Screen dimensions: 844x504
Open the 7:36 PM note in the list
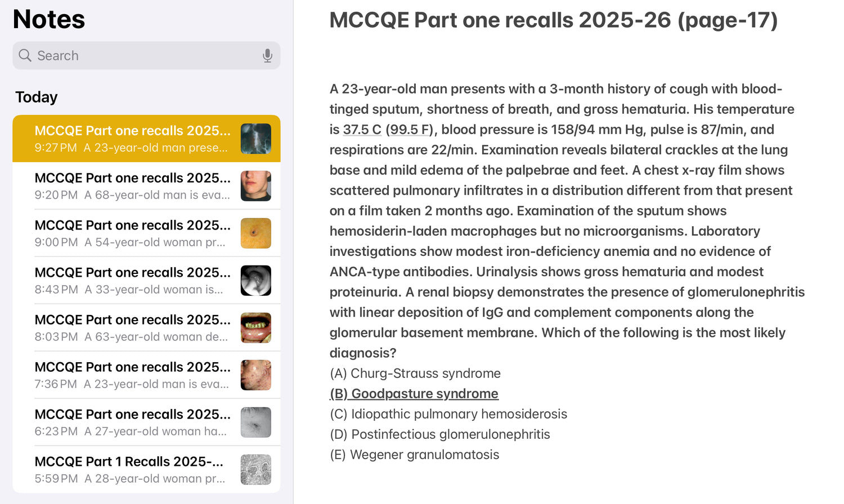coord(132,375)
